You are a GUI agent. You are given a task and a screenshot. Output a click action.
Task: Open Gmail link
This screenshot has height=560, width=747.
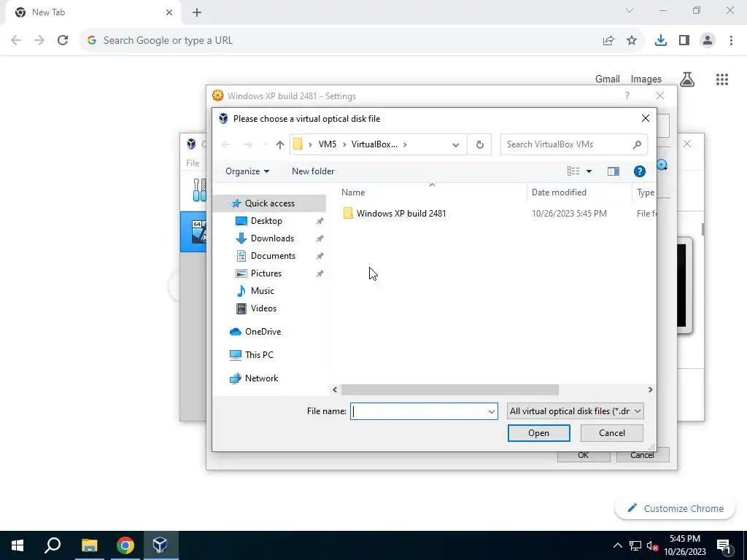click(x=608, y=79)
